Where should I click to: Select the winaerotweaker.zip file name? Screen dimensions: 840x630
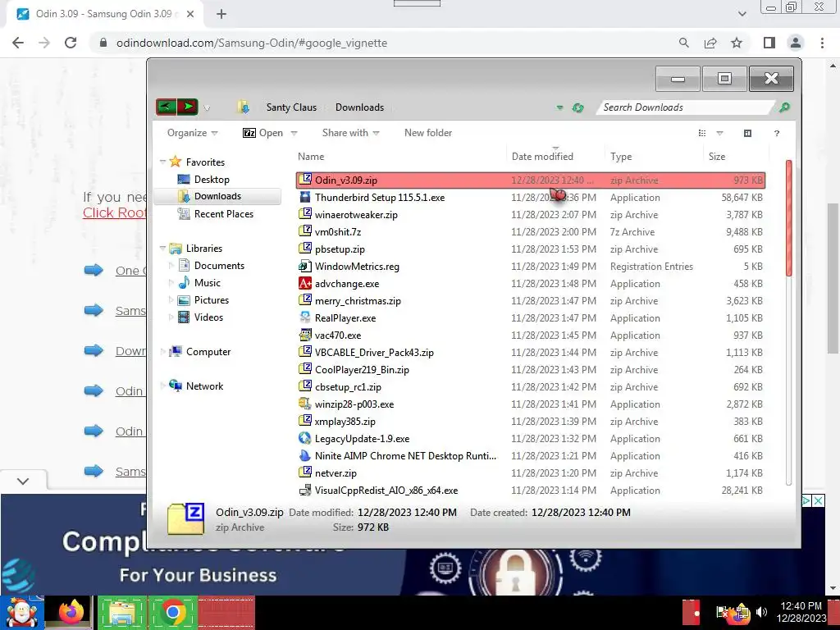(x=356, y=214)
